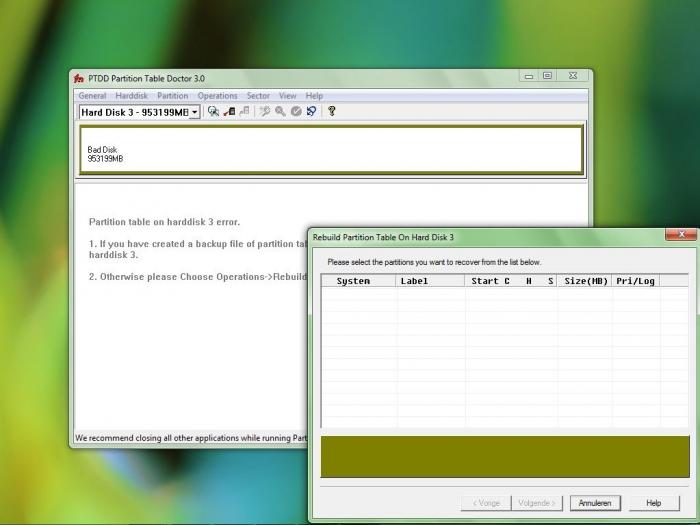Click the question mark help toolbar icon
Screen dimensions: 700x525
[x=332, y=111]
